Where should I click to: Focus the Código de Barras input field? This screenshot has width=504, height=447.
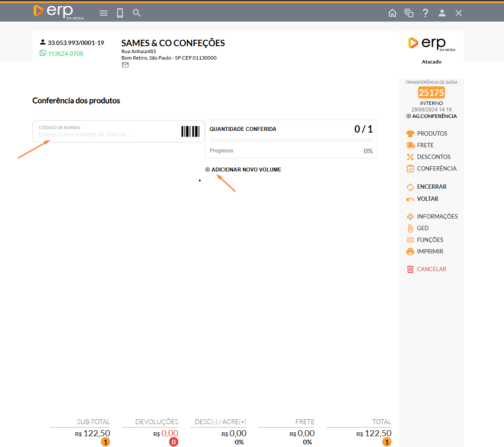pos(108,134)
